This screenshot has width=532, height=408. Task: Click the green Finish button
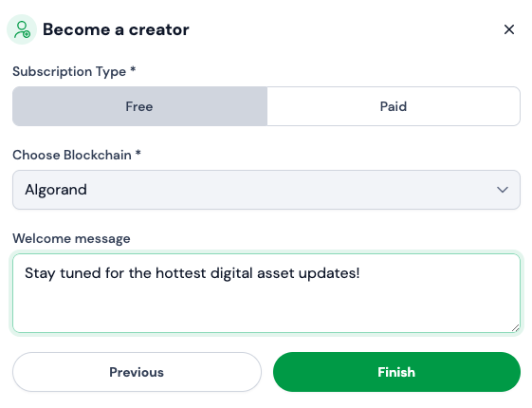[396, 372]
